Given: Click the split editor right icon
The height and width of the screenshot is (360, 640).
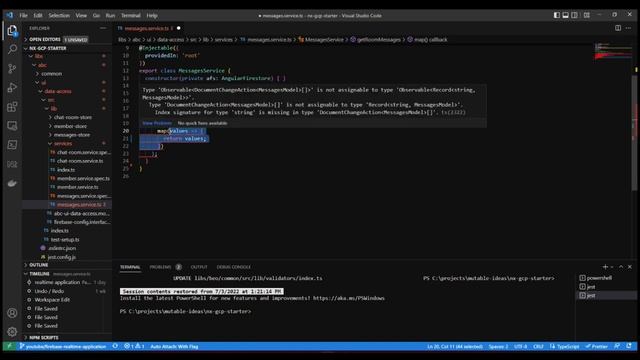Looking at the screenshot, I should 618,28.
